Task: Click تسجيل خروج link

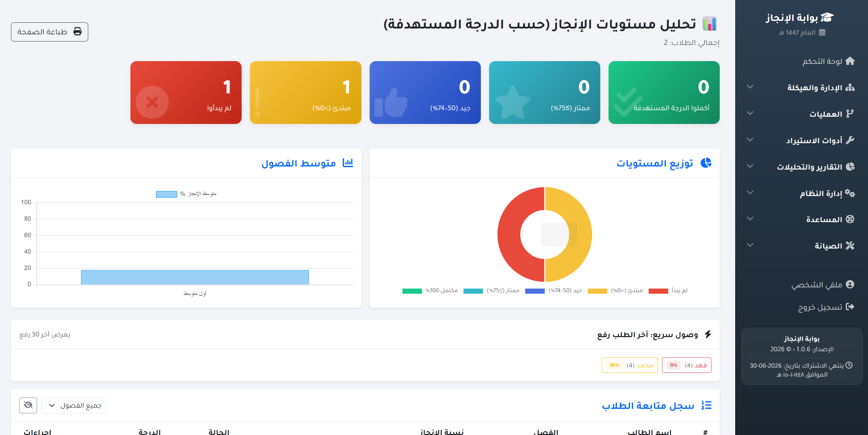Action: [x=826, y=307]
